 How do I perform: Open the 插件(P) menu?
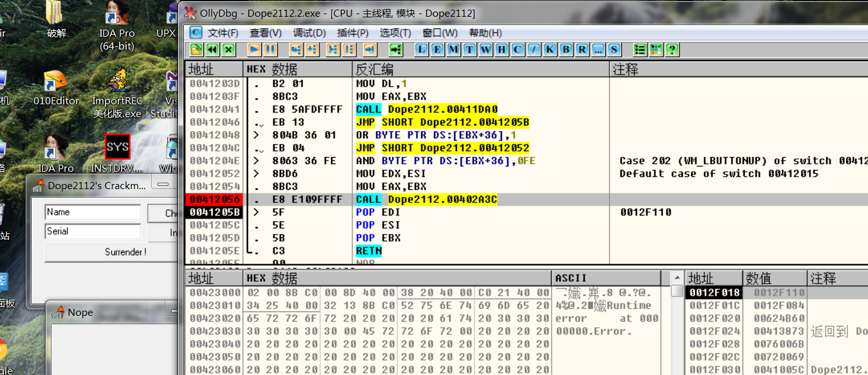352,33
